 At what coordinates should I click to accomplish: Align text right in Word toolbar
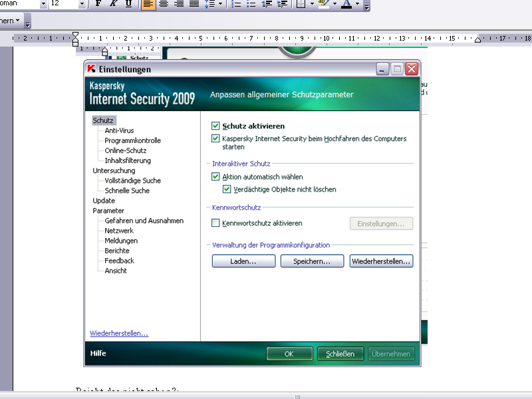(x=179, y=4)
